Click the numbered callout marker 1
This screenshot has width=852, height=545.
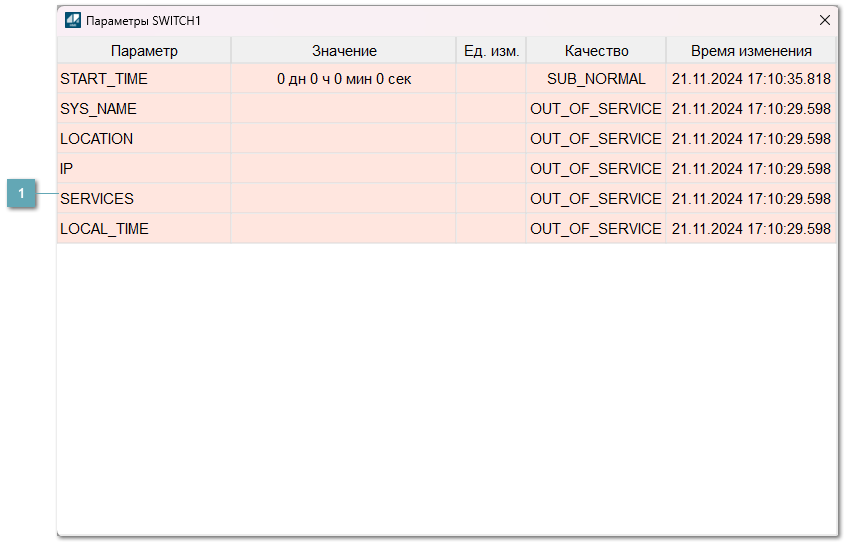pyautogui.click(x=21, y=193)
